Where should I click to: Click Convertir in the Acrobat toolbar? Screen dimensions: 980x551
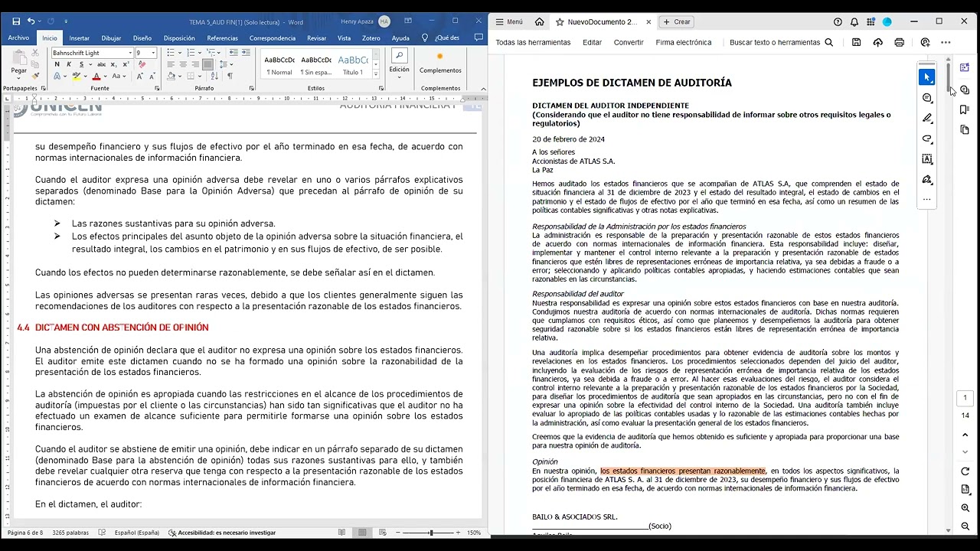pos(629,43)
